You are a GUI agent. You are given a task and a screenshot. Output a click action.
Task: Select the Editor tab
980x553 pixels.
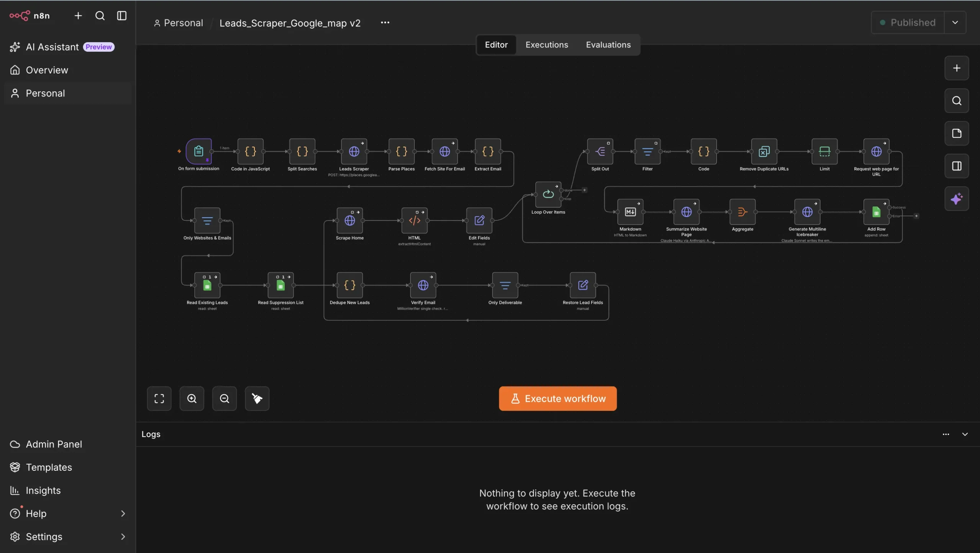[496, 45]
